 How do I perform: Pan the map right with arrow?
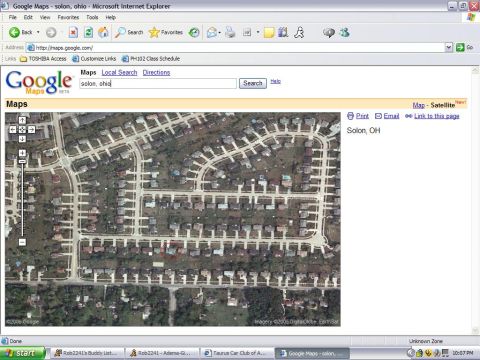pos(31,130)
